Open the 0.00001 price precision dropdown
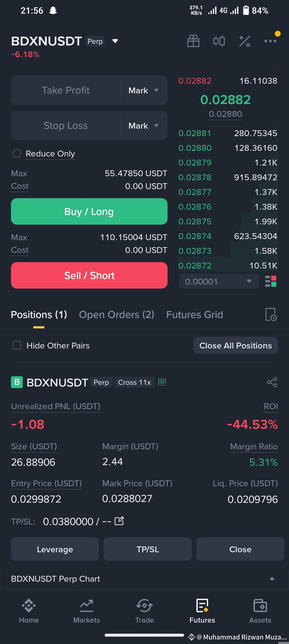 pyautogui.click(x=219, y=281)
